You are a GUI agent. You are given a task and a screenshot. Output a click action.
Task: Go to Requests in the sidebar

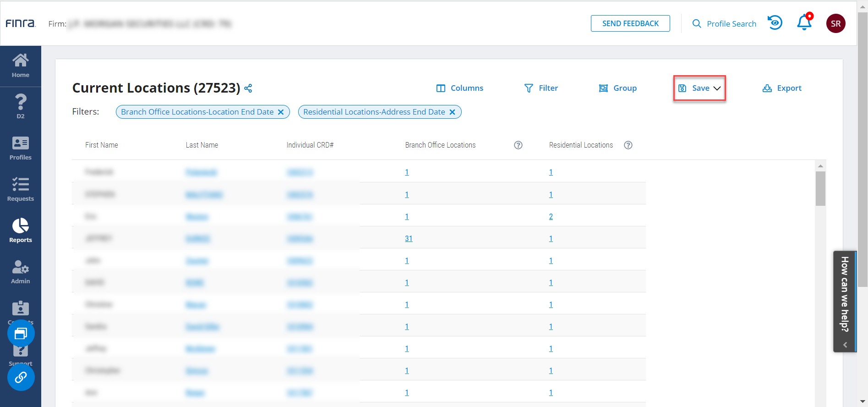coord(21,190)
